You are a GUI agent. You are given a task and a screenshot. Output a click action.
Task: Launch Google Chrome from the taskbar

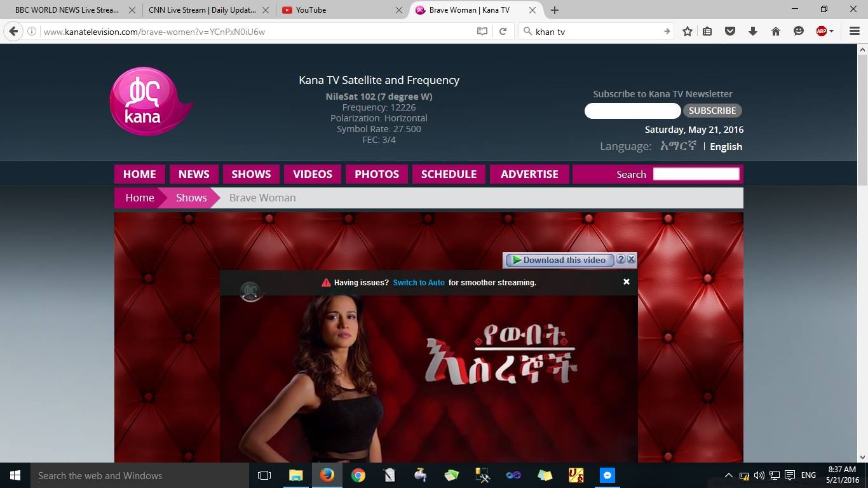(x=358, y=475)
